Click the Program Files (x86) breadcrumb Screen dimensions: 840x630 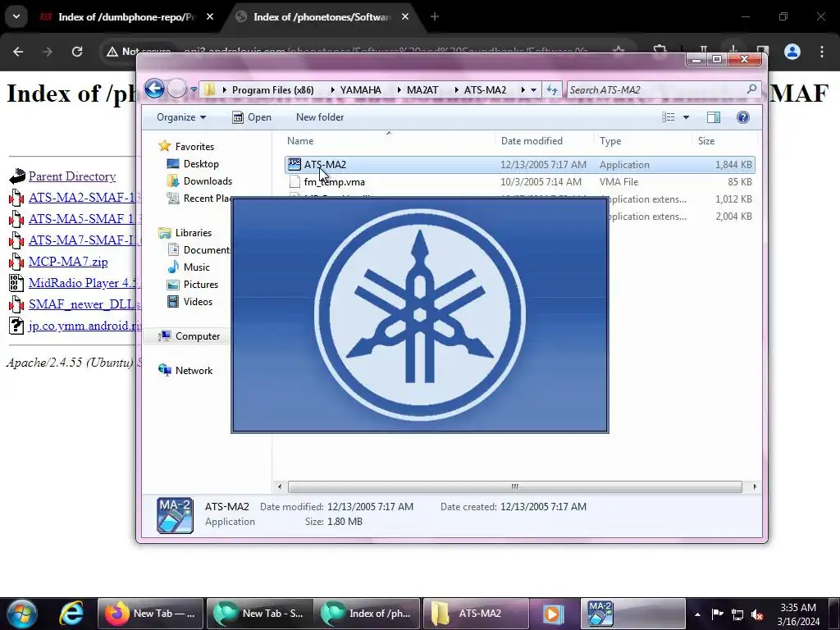point(272,90)
